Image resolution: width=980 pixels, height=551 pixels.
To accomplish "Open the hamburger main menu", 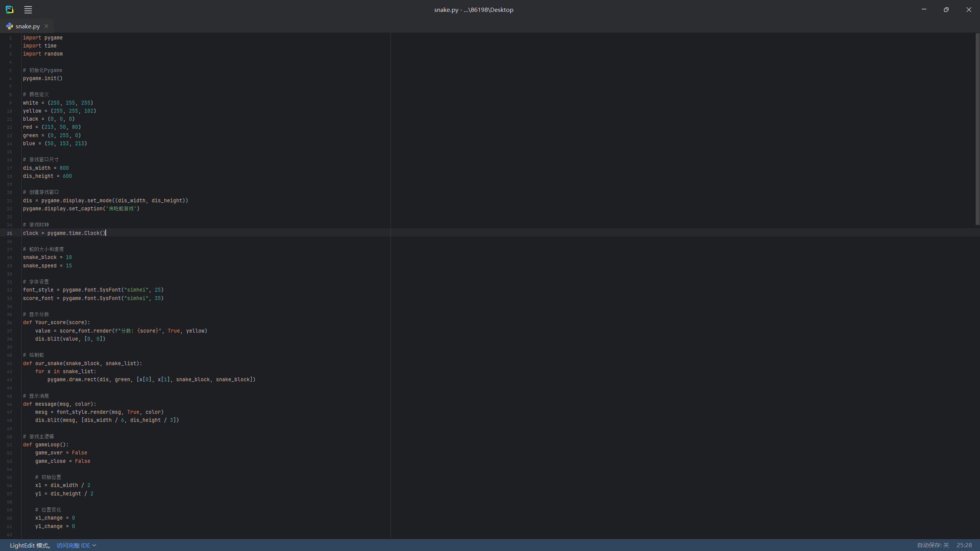I will tap(28, 10).
